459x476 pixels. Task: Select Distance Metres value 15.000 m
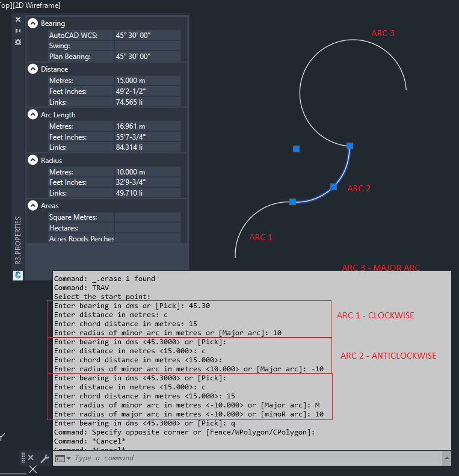[x=147, y=81]
